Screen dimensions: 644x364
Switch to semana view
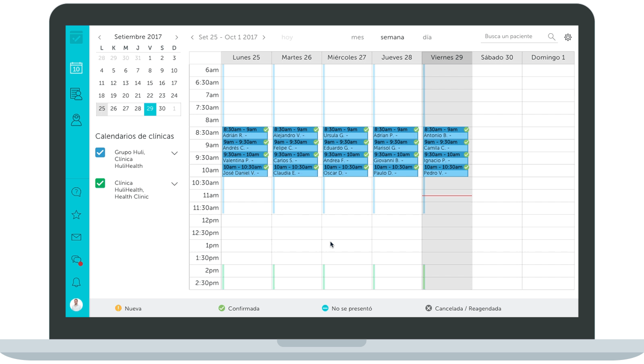pyautogui.click(x=392, y=37)
